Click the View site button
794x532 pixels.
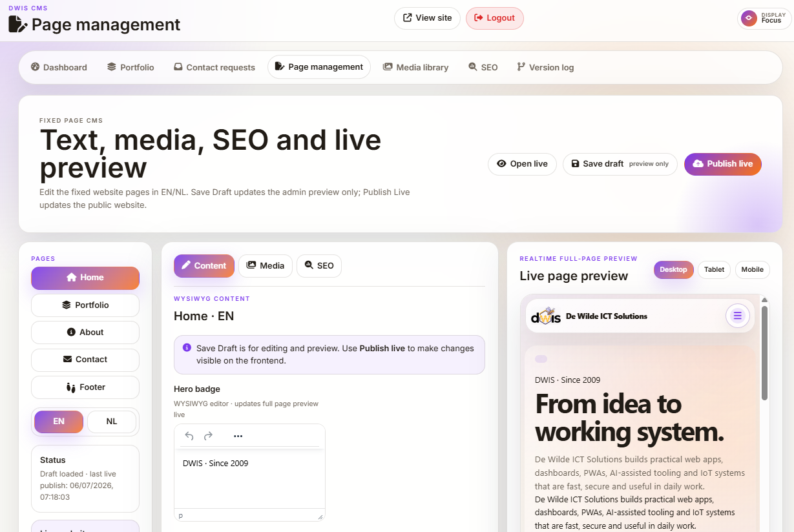tap(427, 18)
